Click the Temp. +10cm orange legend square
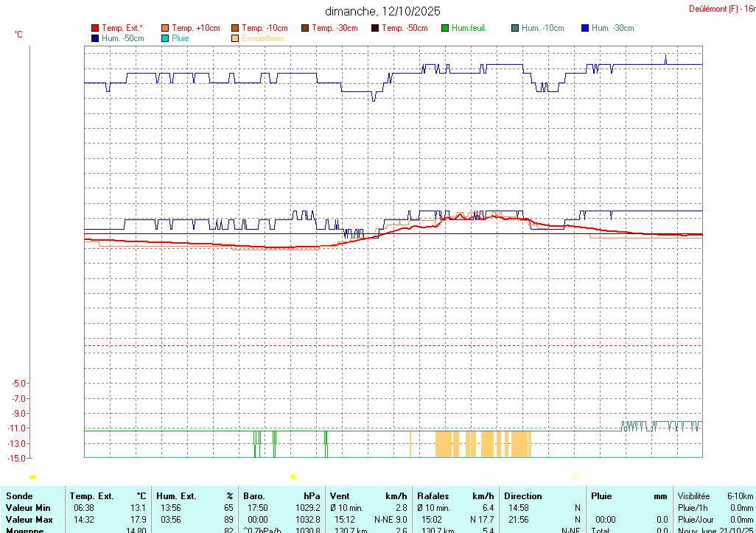The image size is (756, 533). click(165, 28)
